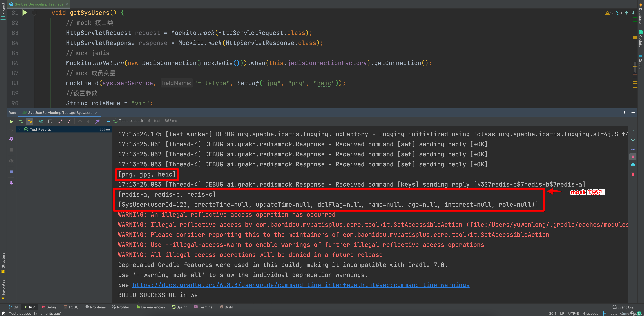Collapse all test result nodes
The image size is (644, 316).
pyautogui.click(x=69, y=121)
